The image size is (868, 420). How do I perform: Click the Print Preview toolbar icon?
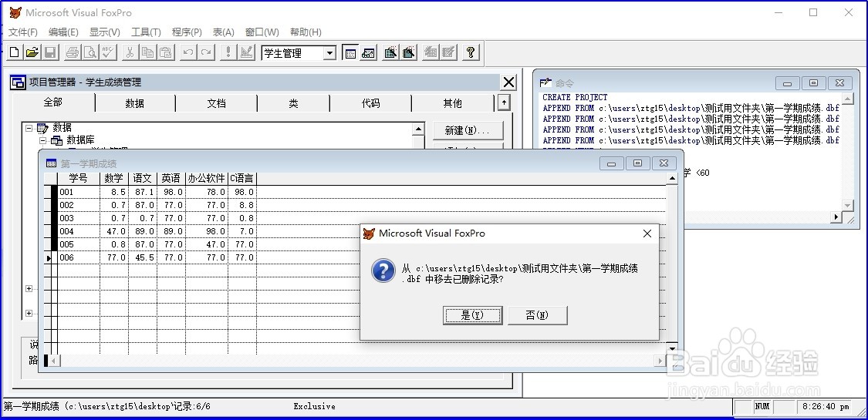tap(90, 53)
